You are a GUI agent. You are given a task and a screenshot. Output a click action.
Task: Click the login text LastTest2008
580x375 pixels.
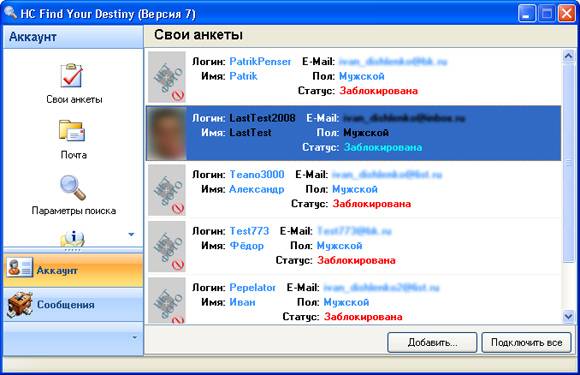pyautogui.click(x=262, y=118)
